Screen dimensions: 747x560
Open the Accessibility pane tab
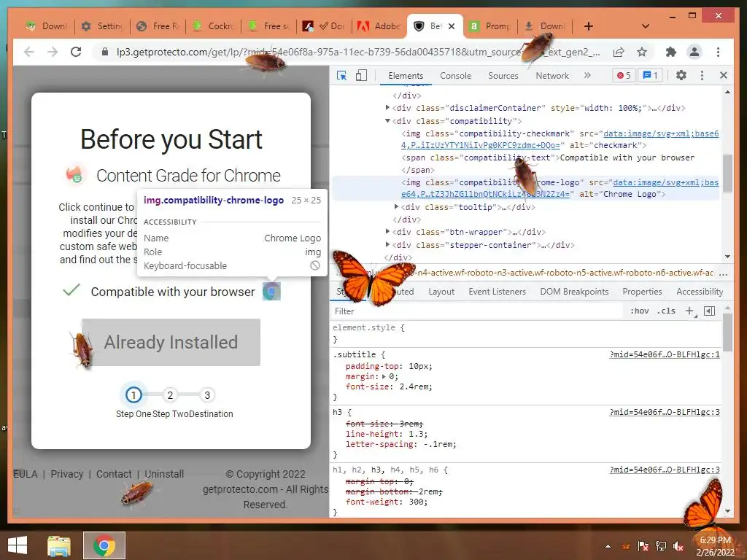[700, 292]
